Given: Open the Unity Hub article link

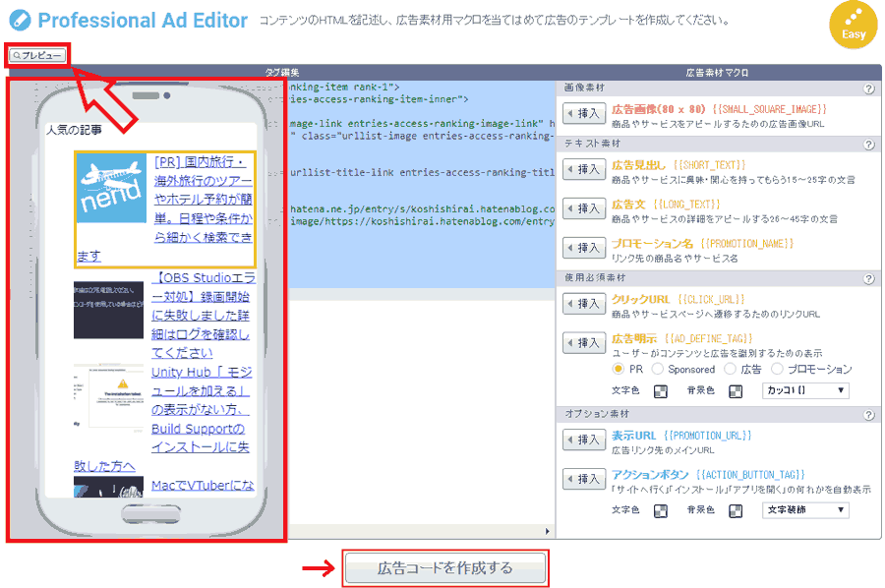Looking at the screenshot, I should point(201,410).
